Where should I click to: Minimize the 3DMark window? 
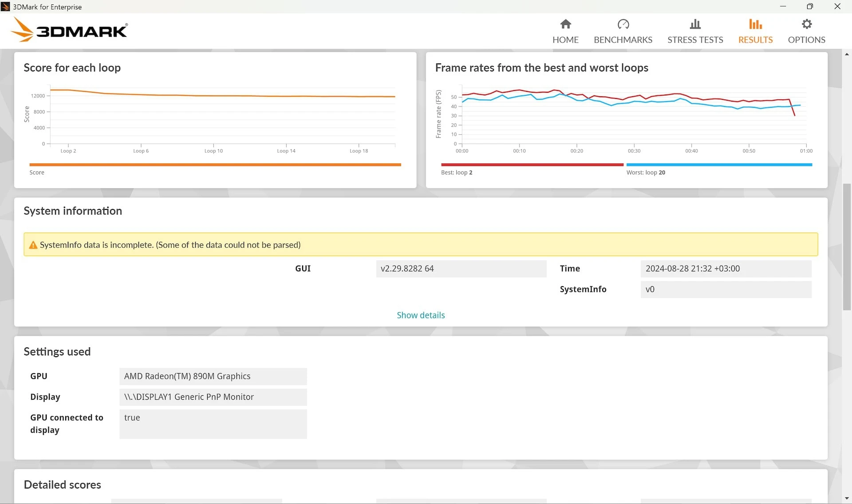[783, 6]
